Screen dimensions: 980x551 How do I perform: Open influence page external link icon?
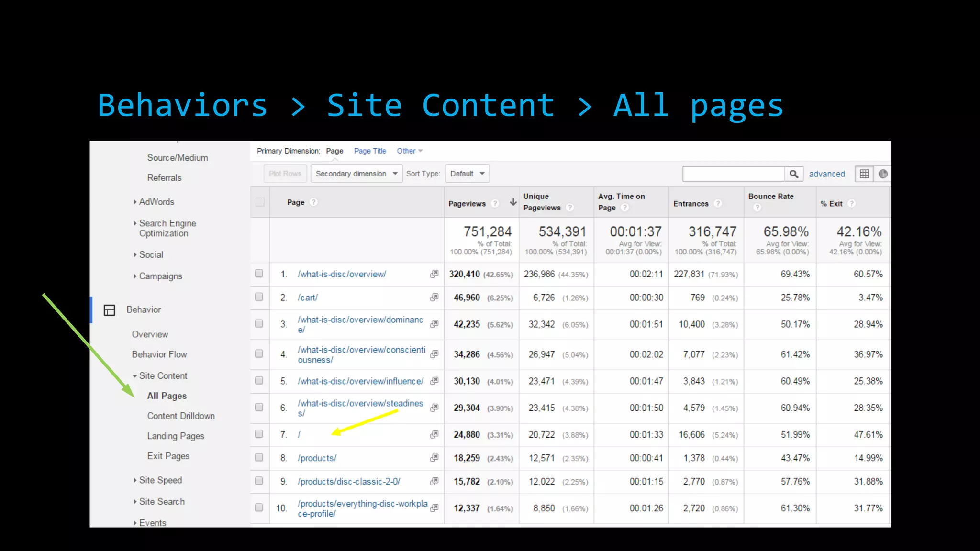434,381
